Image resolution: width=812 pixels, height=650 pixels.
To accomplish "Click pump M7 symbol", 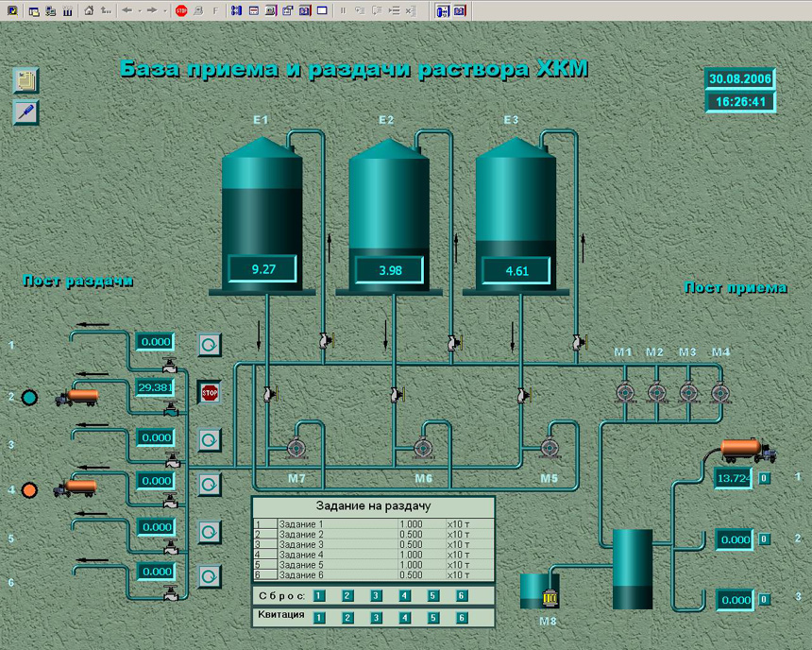I will click(x=296, y=448).
